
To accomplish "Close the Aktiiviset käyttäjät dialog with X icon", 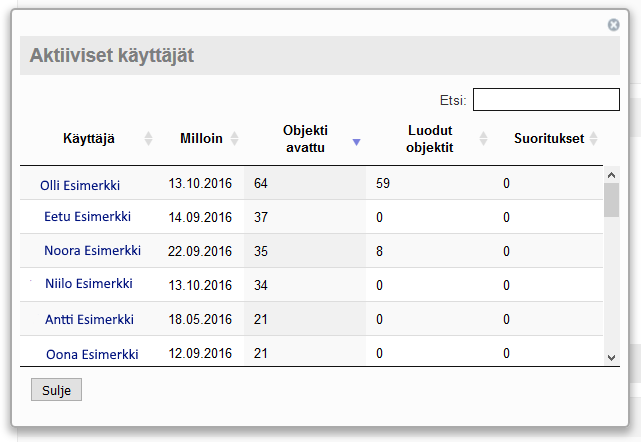I will (x=613, y=25).
